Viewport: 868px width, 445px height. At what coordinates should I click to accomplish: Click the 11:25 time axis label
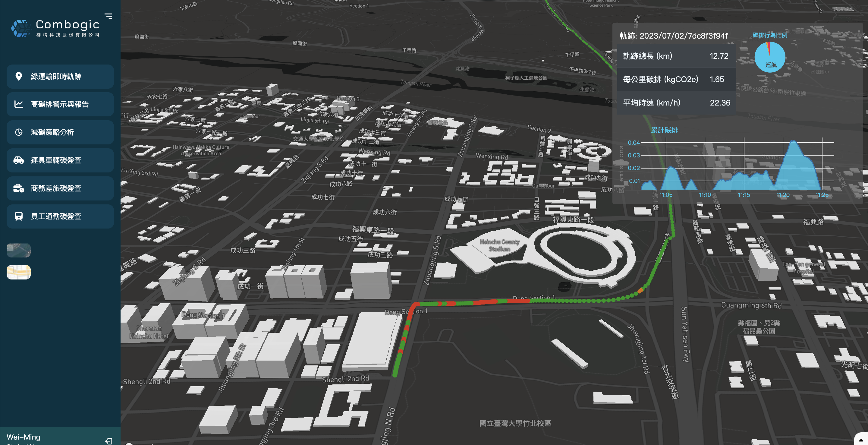click(822, 195)
